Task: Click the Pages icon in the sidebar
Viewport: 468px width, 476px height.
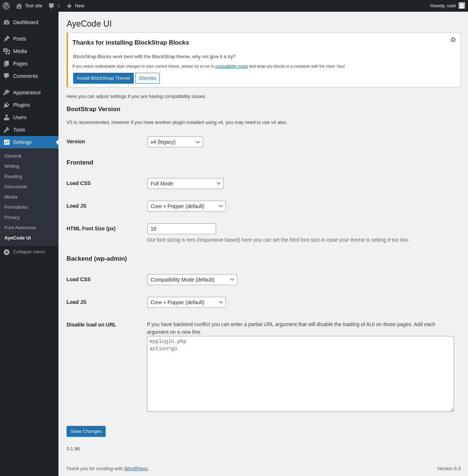Action: click(7, 64)
